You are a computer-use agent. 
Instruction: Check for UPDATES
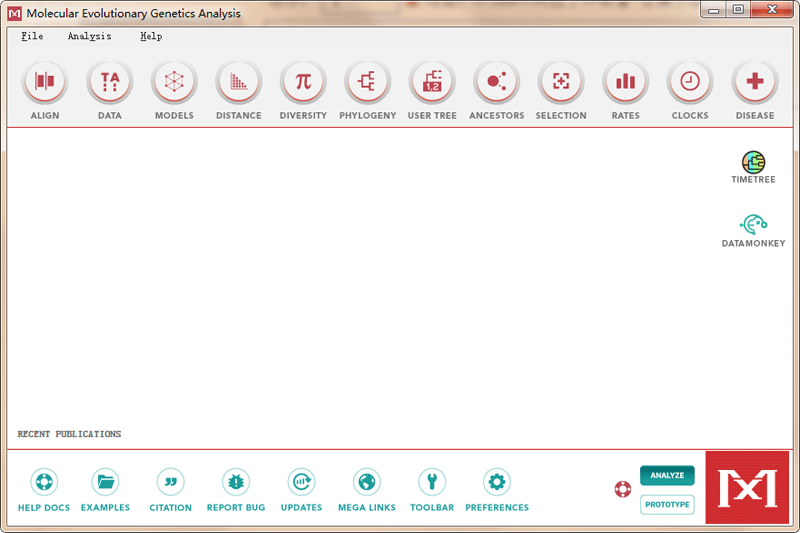302,482
